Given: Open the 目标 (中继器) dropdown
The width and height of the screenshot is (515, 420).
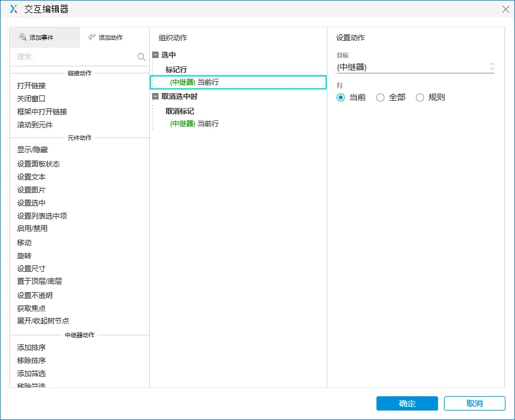Looking at the screenshot, I should pyautogui.click(x=416, y=67).
